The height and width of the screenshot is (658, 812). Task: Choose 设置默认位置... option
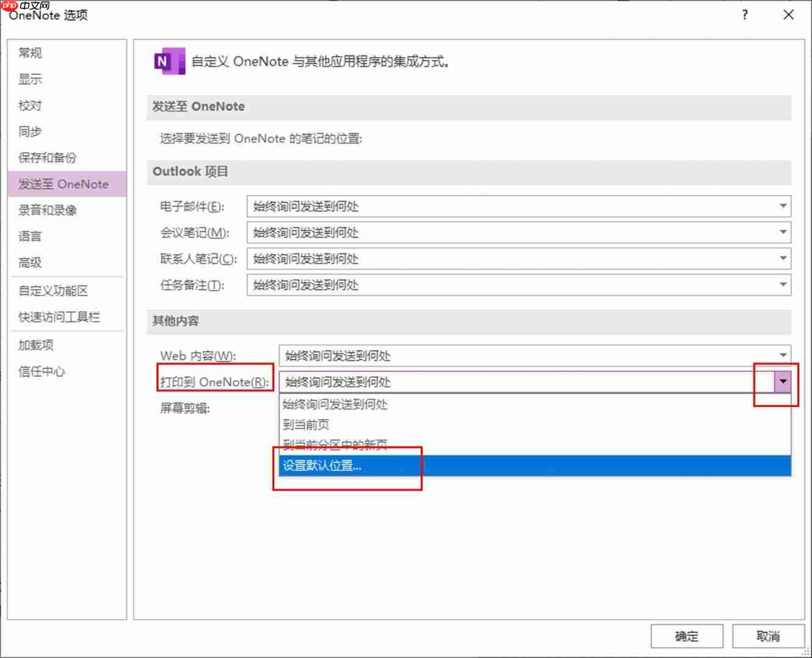535,465
